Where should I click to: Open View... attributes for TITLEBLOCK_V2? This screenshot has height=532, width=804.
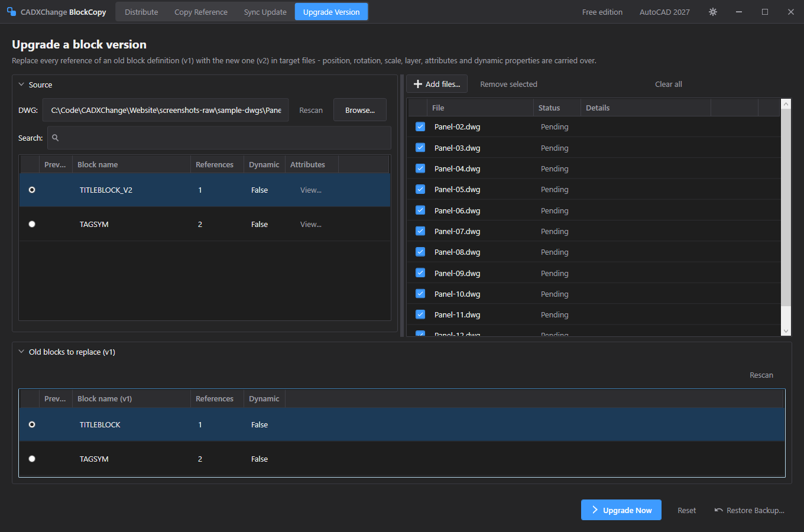coord(311,190)
